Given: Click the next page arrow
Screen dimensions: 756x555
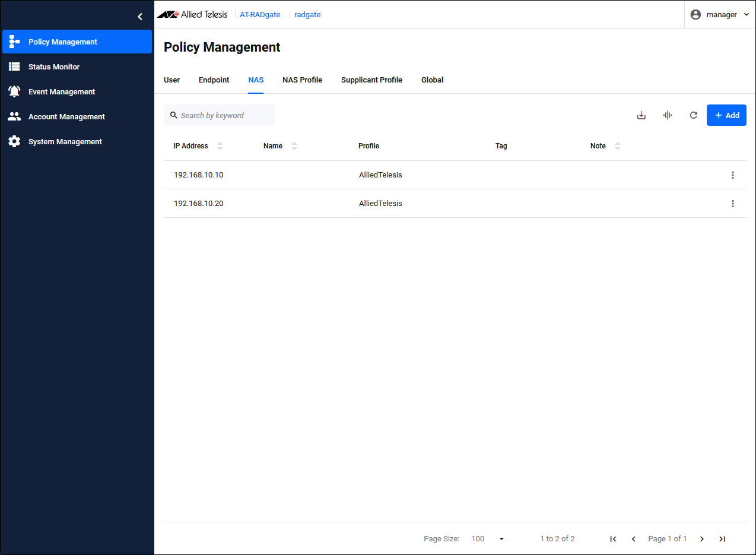Looking at the screenshot, I should pyautogui.click(x=701, y=539).
